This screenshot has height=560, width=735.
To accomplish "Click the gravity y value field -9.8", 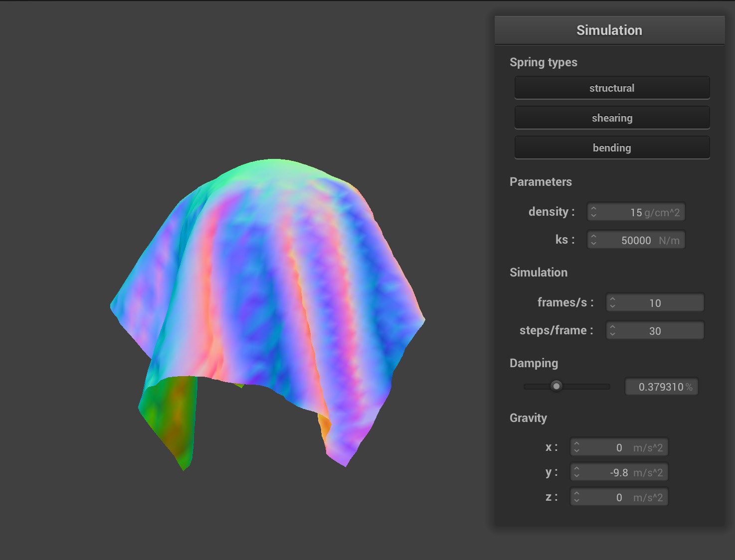I will coord(619,472).
